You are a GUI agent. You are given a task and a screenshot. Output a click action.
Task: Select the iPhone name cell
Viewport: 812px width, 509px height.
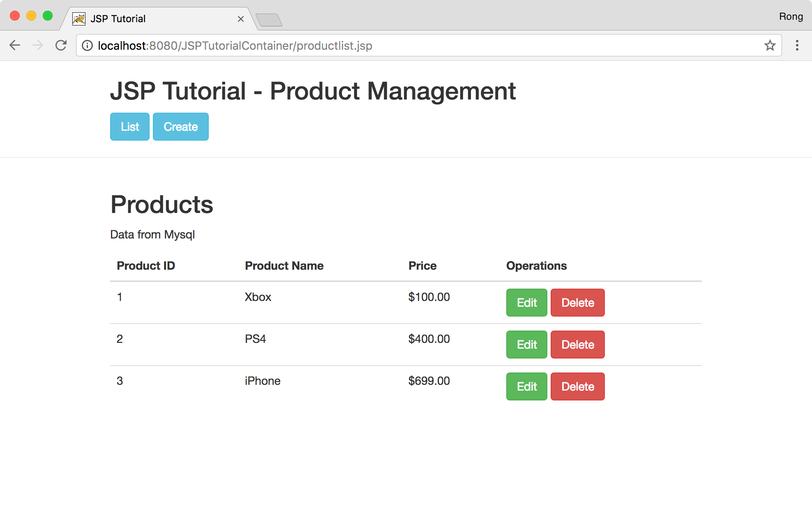click(x=263, y=381)
